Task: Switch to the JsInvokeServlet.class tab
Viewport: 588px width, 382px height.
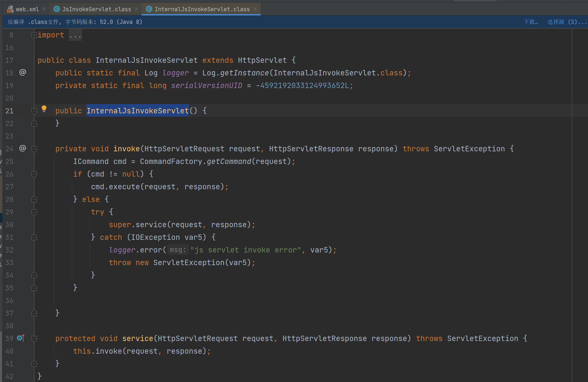Action: [x=96, y=9]
